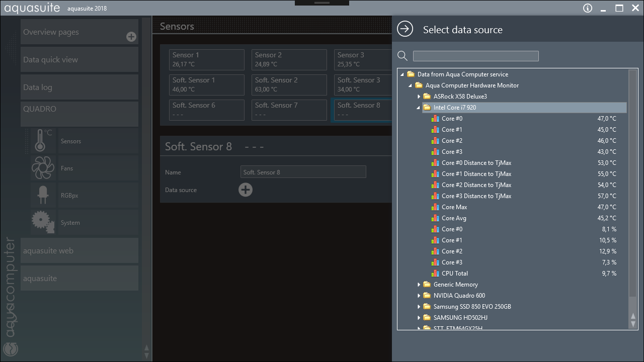The height and width of the screenshot is (362, 644).
Task: Click the chart icon beside CPU Total
Action: pyautogui.click(x=435, y=274)
